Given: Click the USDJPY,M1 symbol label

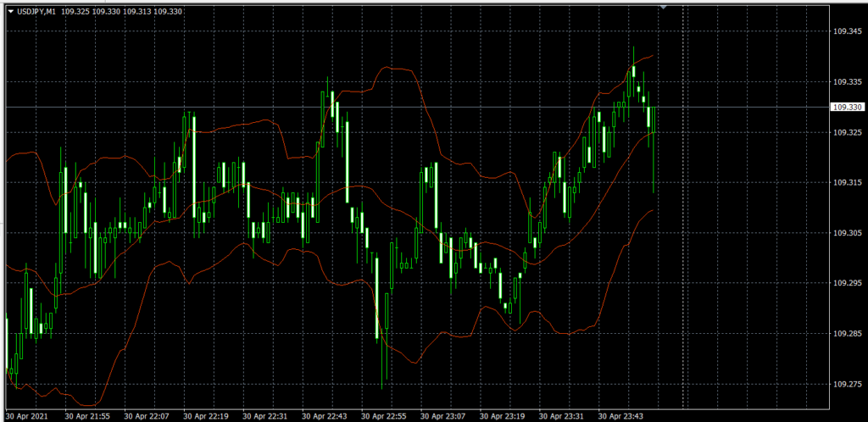Looking at the screenshot, I should pyautogui.click(x=36, y=11).
